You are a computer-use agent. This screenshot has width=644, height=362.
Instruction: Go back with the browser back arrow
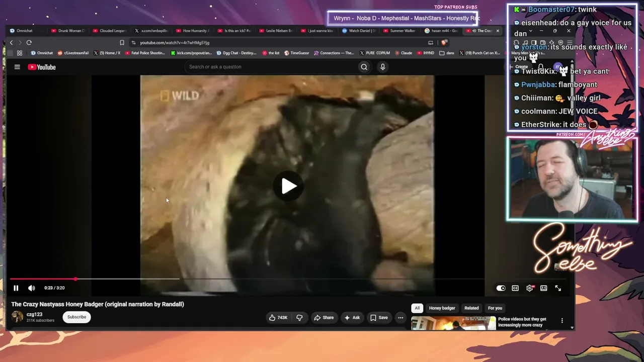pyautogui.click(x=12, y=43)
